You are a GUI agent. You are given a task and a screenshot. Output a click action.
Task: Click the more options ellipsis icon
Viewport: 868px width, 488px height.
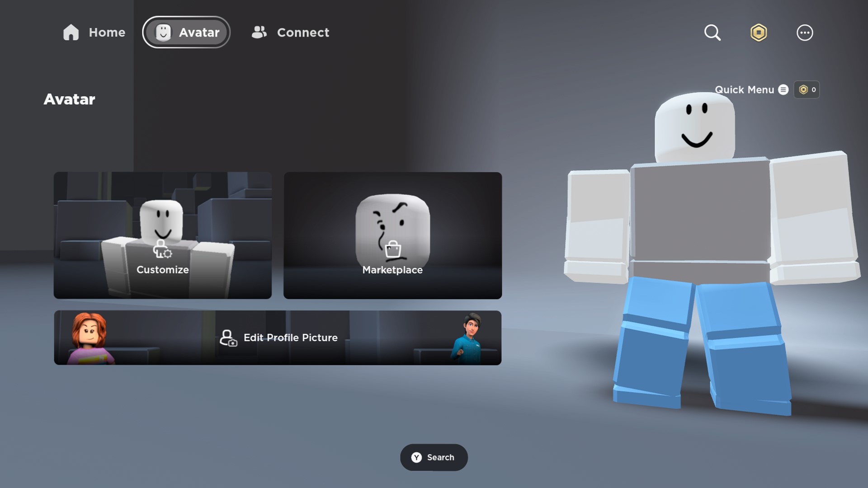point(805,33)
